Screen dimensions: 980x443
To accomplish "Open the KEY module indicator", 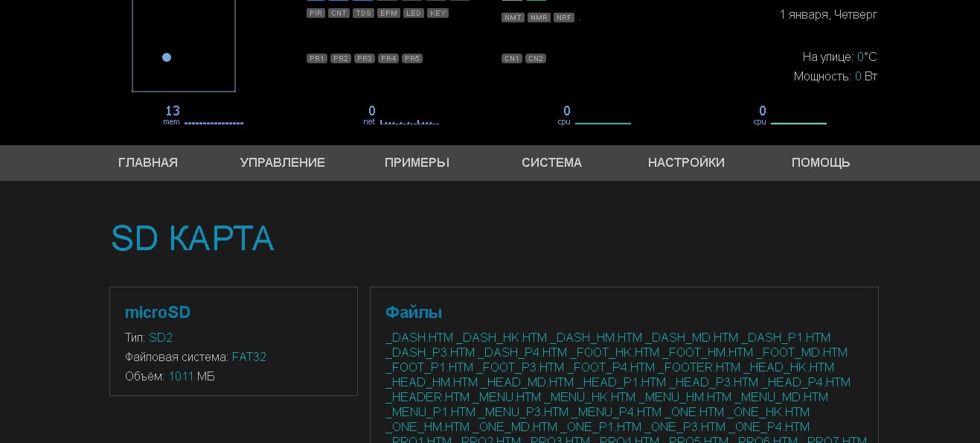I will [x=438, y=13].
